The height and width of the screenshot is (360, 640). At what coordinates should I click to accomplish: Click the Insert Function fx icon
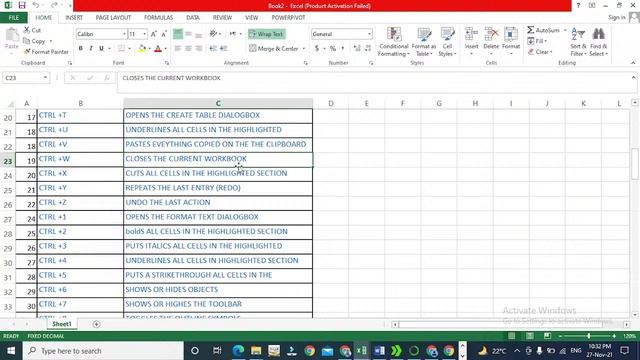[x=107, y=78]
